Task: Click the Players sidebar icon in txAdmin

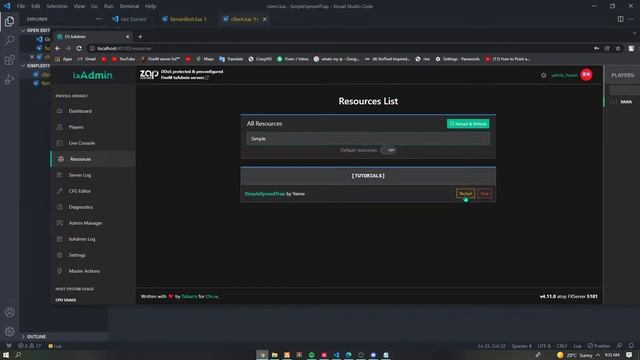Action: pos(60,127)
